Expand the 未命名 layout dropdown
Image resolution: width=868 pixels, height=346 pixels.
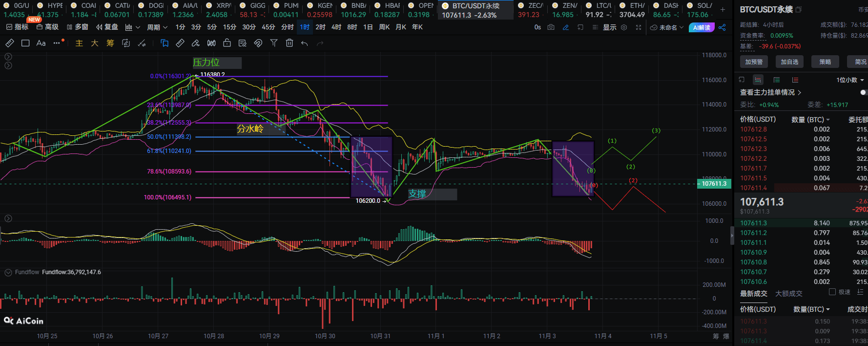pos(667,27)
